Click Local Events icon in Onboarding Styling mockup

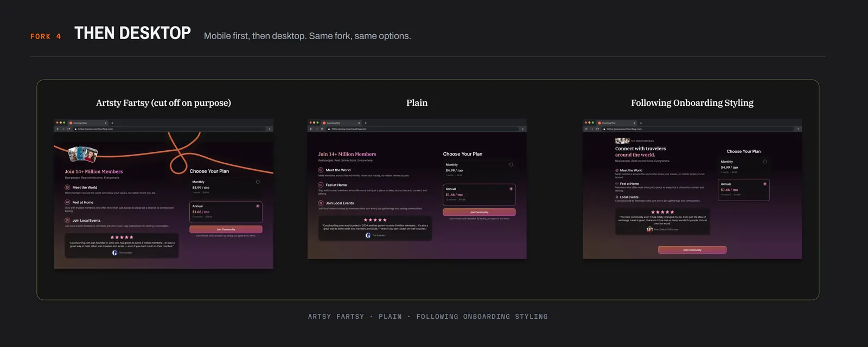pyautogui.click(x=617, y=197)
